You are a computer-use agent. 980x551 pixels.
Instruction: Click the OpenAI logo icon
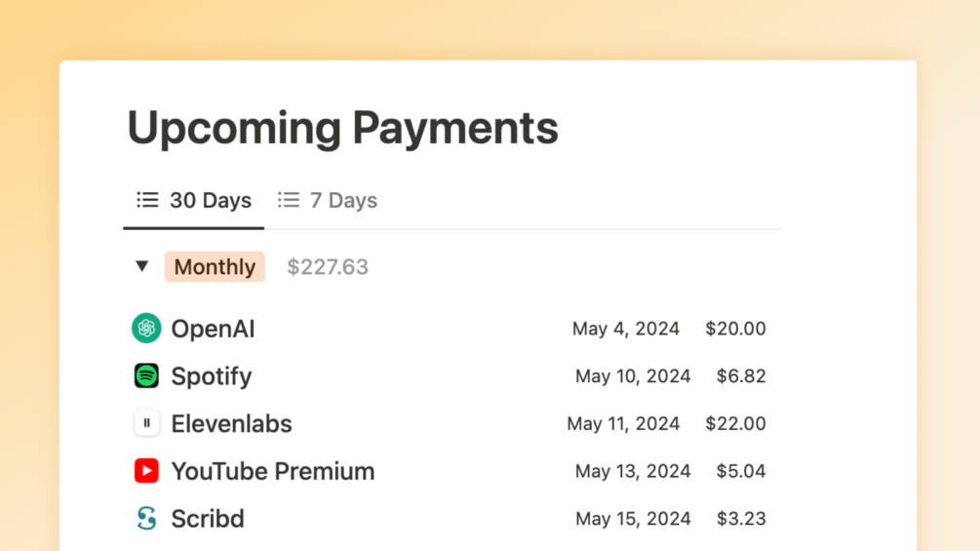146,329
